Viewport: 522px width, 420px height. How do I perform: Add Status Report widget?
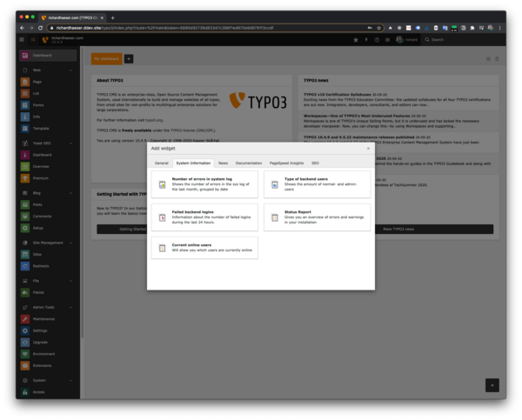[317, 217]
